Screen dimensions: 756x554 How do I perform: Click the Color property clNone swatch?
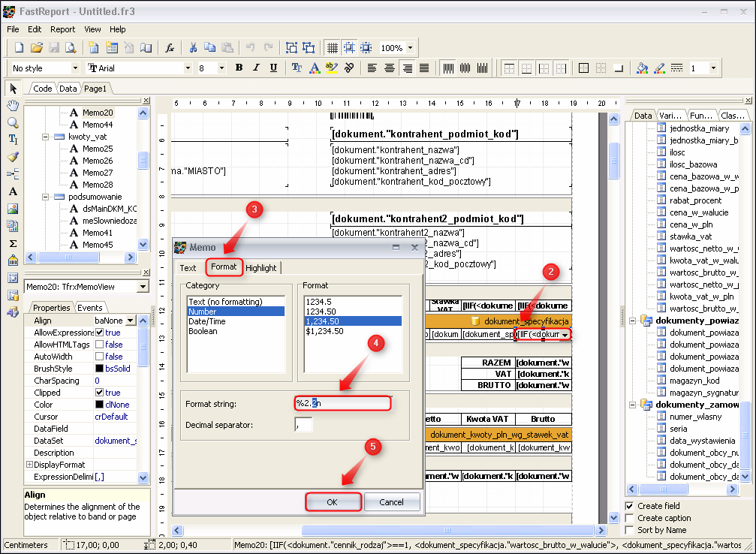pos(99,405)
